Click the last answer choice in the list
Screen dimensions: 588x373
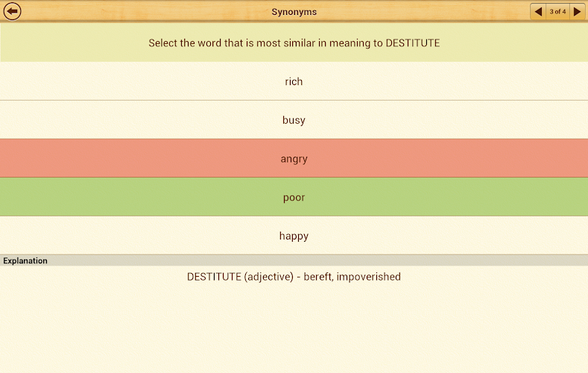(x=294, y=236)
